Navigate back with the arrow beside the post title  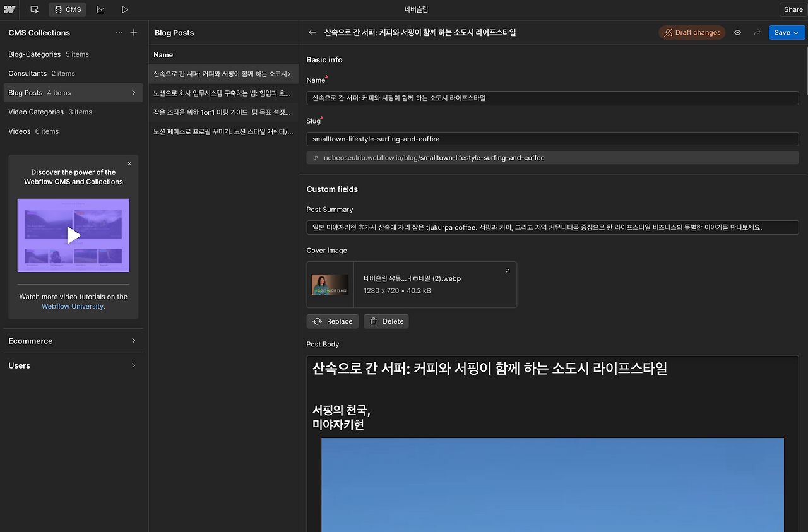click(312, 32)
